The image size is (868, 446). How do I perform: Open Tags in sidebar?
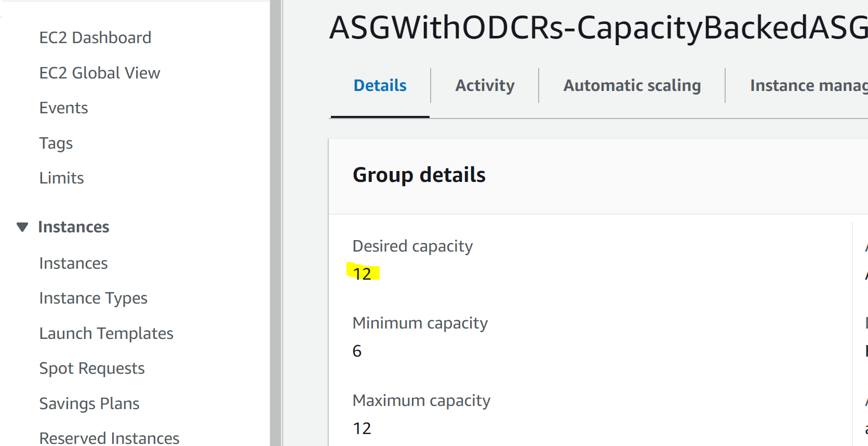pyautogui.click(x=56, y=143)
